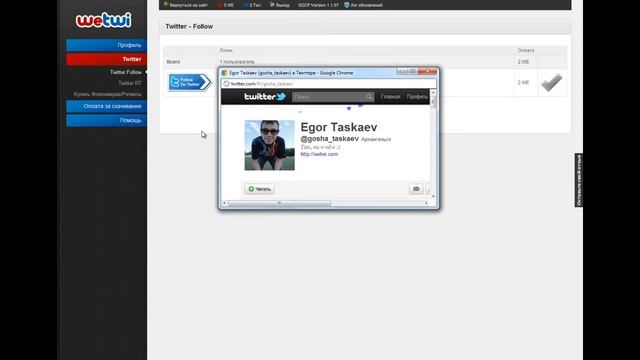The height and width of the screenshot is (360, 640).
Task: Click the popup vertical scrollbar up arrow
Action: point(433,93)
